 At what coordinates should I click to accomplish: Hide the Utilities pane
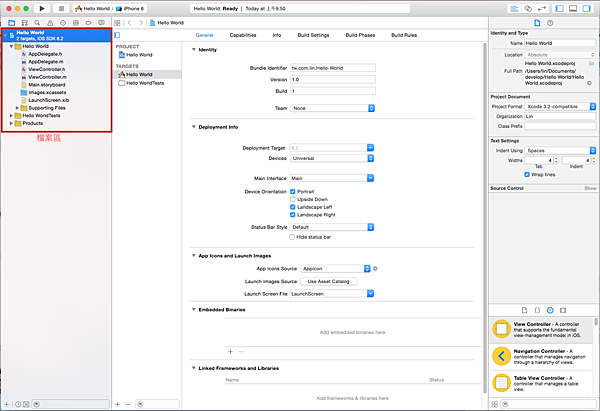point(587,8)
